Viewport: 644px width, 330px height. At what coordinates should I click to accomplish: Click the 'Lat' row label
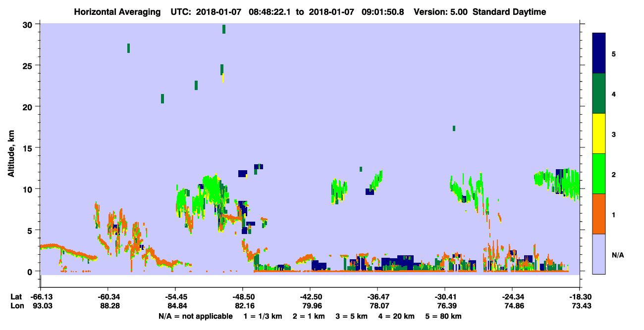(x=16, y=297)
